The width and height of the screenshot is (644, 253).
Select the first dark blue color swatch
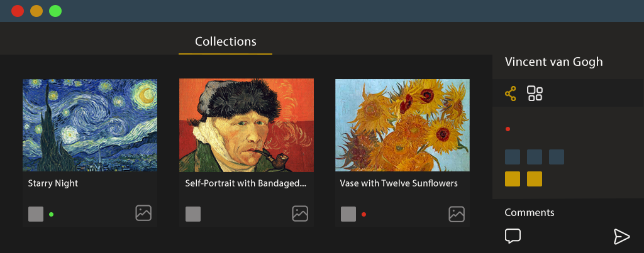(x=513, y=157)
